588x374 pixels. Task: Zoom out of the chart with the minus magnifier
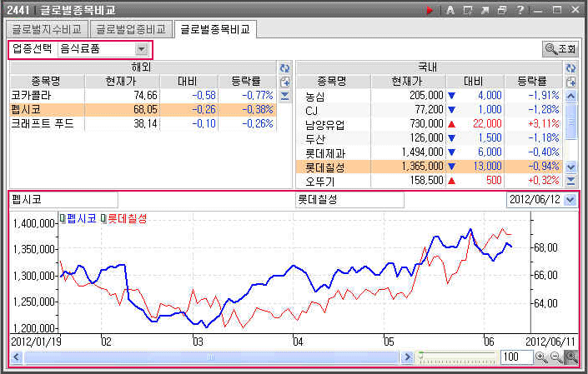point(556,357)
